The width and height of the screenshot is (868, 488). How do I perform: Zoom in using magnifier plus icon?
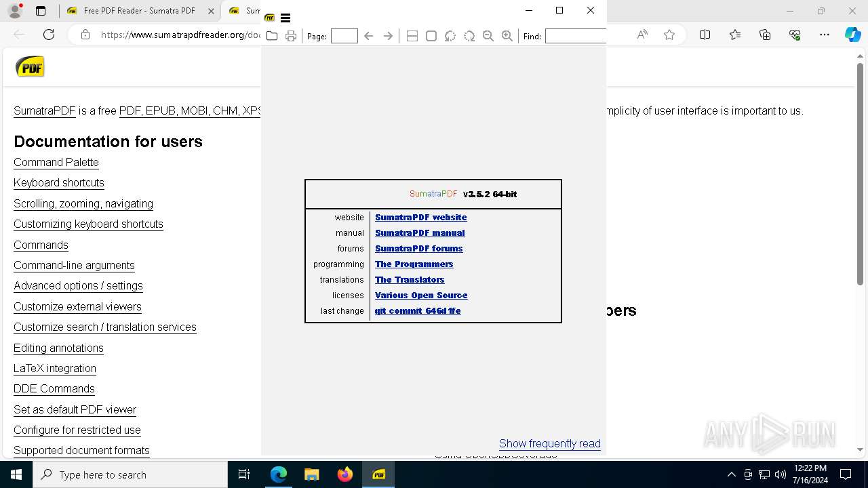click(507, 36)
